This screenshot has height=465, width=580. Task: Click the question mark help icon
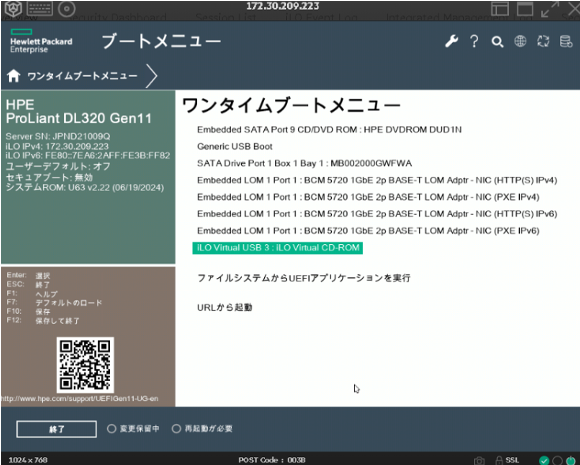(474, 41)
